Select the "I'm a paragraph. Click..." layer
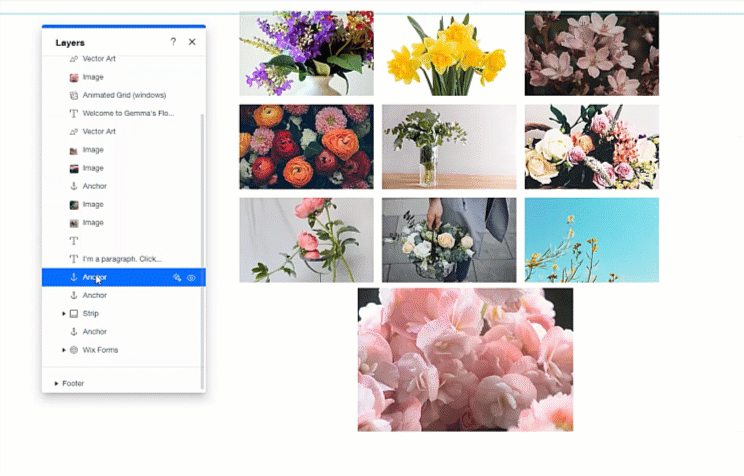744x476 pixels. [122, 259]
